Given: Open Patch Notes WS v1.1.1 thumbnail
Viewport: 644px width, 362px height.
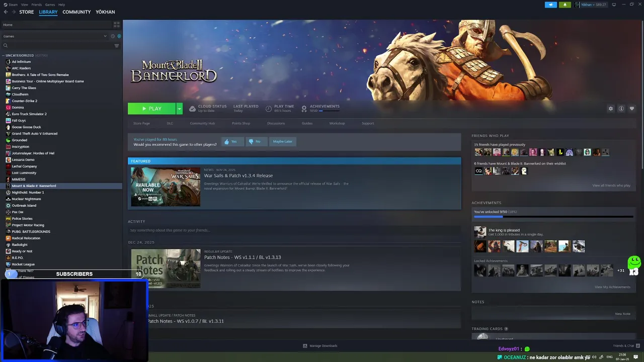Looking at the screenshot, I should click(166, 268).
